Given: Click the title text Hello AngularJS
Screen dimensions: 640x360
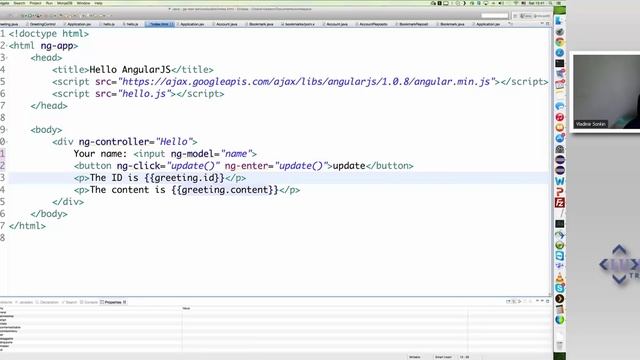Looking at the screenshot, I should click(130, 70).
